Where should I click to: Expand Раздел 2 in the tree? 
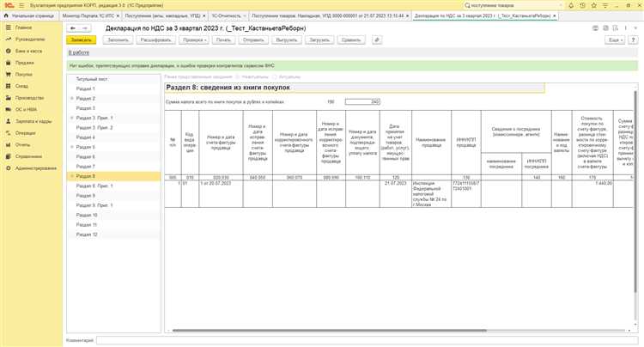pyautogui.click(x=72, y=99)
